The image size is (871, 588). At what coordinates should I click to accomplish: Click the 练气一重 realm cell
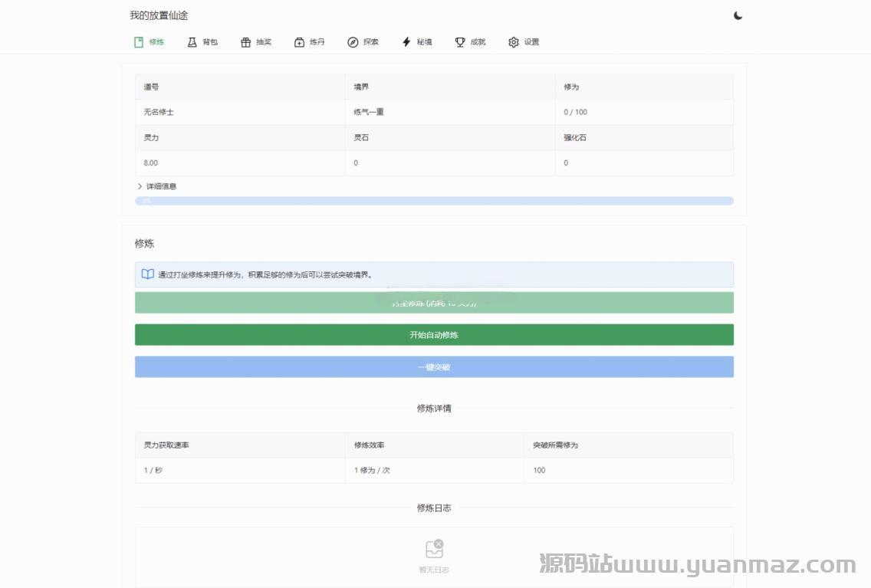point(369,112)
